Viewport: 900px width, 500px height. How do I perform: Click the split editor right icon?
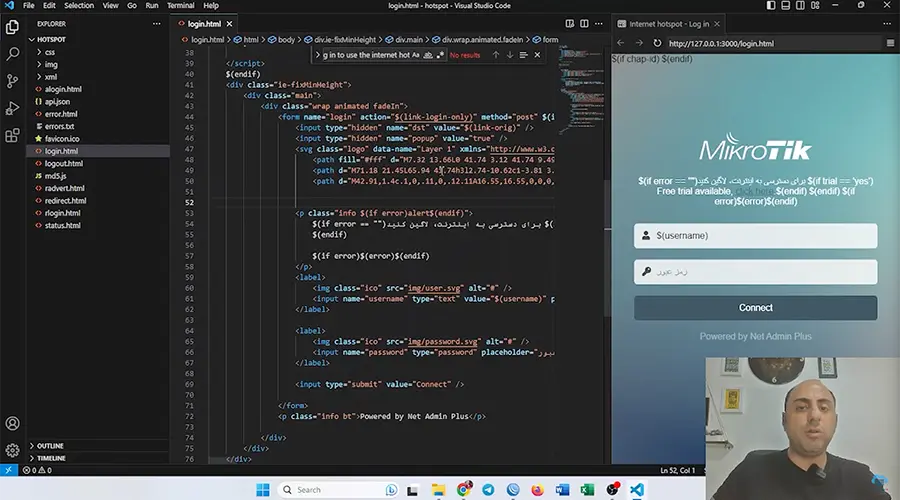pos(584,24)
